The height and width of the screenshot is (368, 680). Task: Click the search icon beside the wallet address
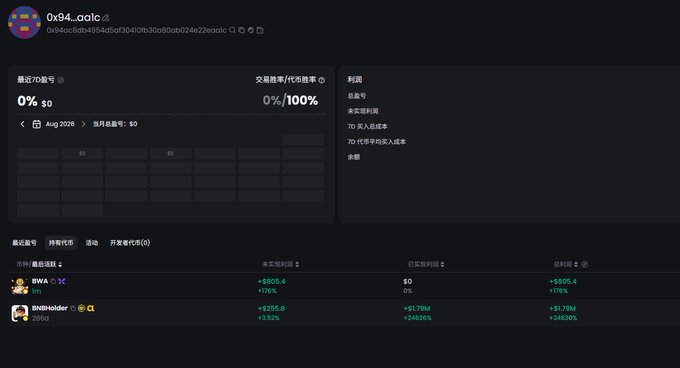click(232, 30)
